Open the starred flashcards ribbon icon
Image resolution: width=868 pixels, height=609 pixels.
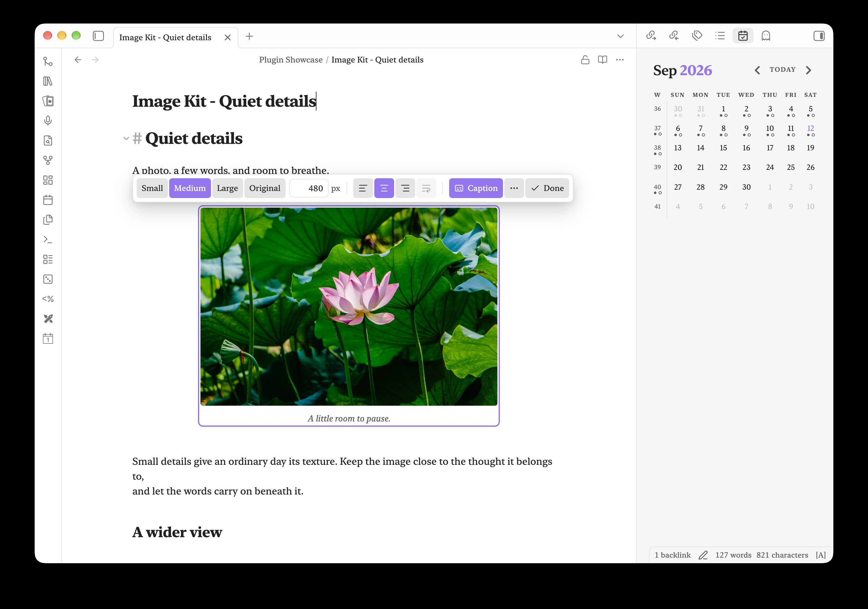coord(48,101)
